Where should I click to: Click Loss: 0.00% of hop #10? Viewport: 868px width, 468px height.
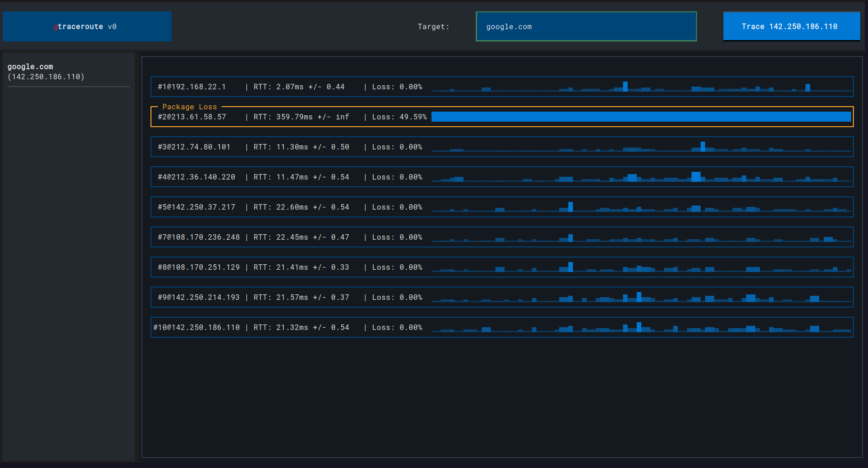tap(397, 327)
